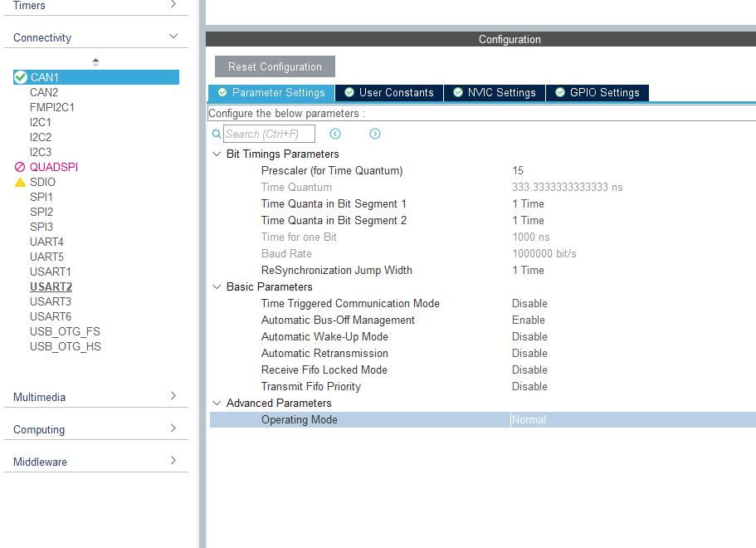Select UART5 peripheral
The height and width of the screenshot is (548, 756).
[46, 257]
